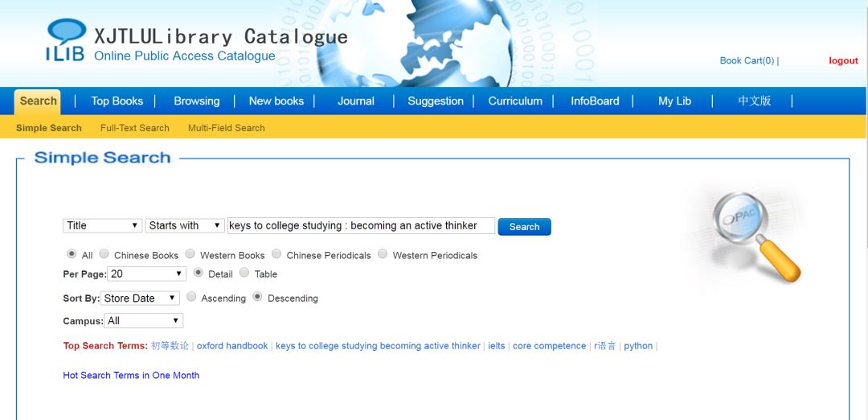Open the My Lib tab

click(x=675, y=101)
